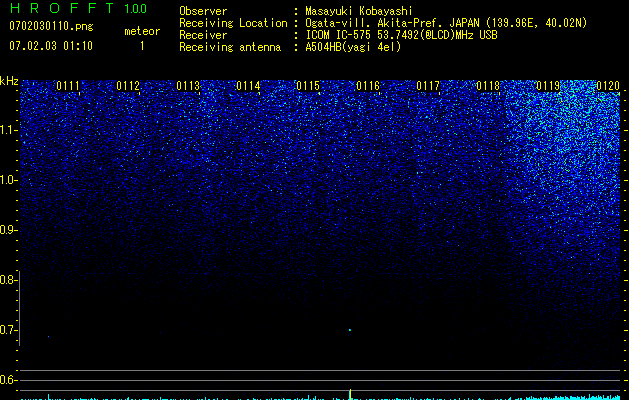Image resolution: width=629 pixels, height=400 pixels.
Task: Click the 'Receiving antenna' field label
Action: pyautogui.click(x=230, y=47)
